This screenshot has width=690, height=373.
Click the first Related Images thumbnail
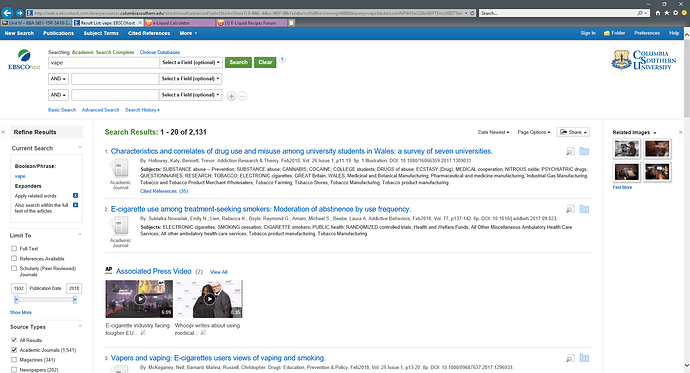coord(627,149)
